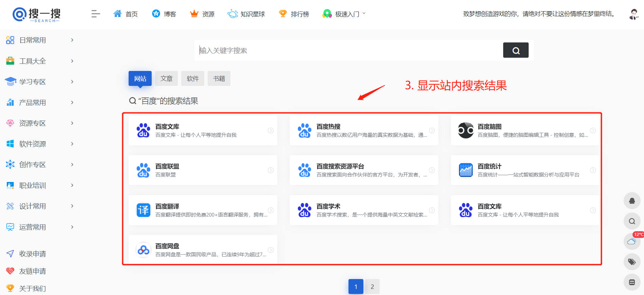Image resolution: width=644 pixels, height=295 pixels.
Task: Go to results page 1
Action: (x=356, y=287)
